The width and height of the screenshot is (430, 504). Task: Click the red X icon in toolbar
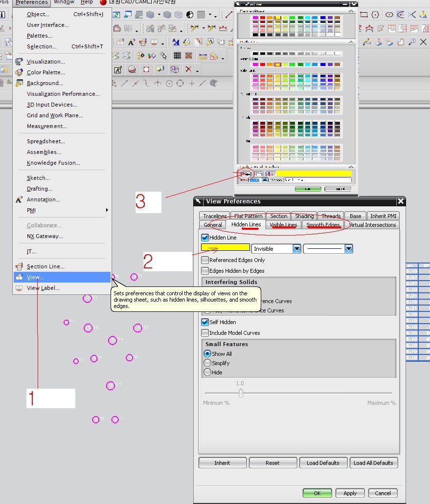point(188,70)
